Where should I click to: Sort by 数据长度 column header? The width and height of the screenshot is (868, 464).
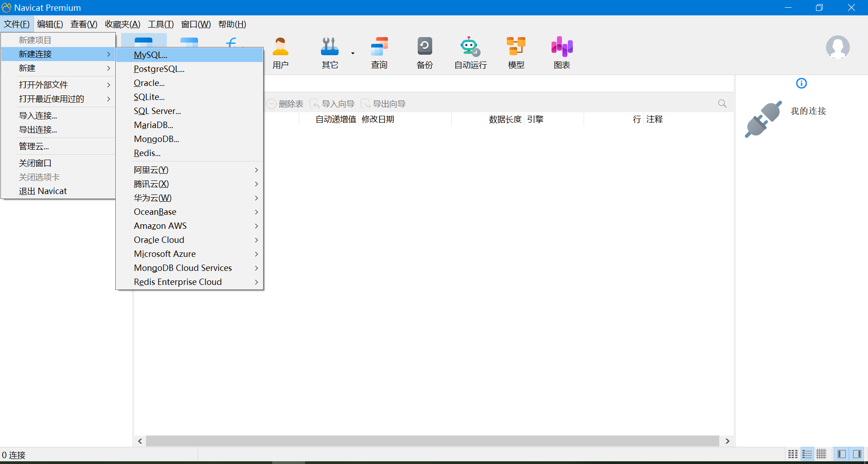click(488, 119)
